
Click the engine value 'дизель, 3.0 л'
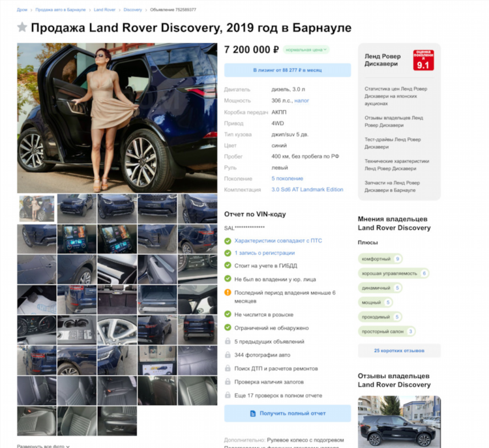pyautogui.click(x=288, y=89)
